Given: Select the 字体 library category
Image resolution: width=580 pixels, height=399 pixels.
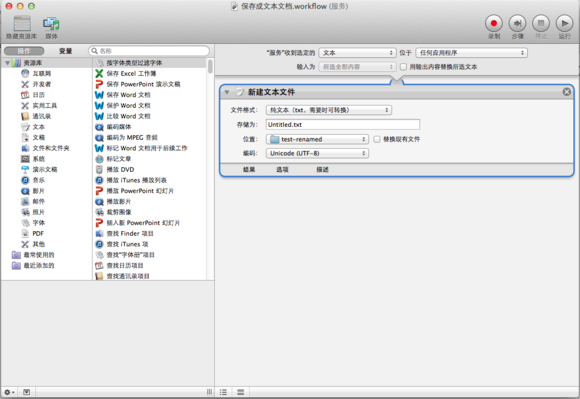Looking at the screenshot, I should tap(33, 223).
